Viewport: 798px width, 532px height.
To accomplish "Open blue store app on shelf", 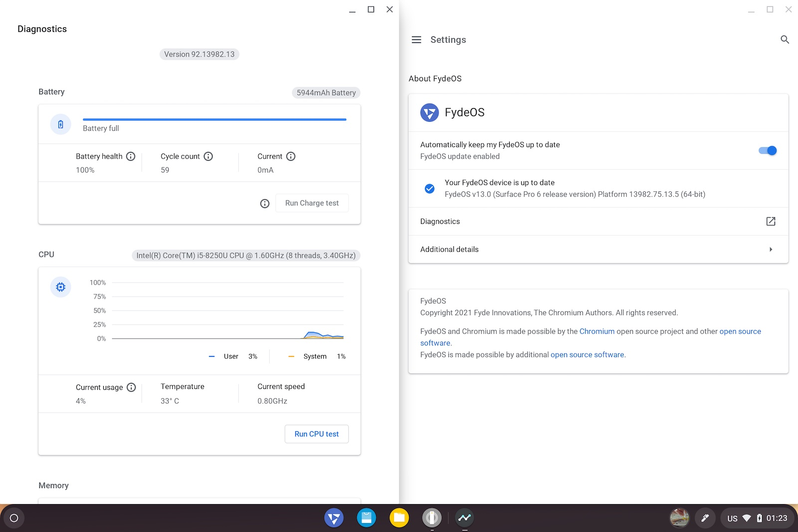I will click(x=367, y=518).
